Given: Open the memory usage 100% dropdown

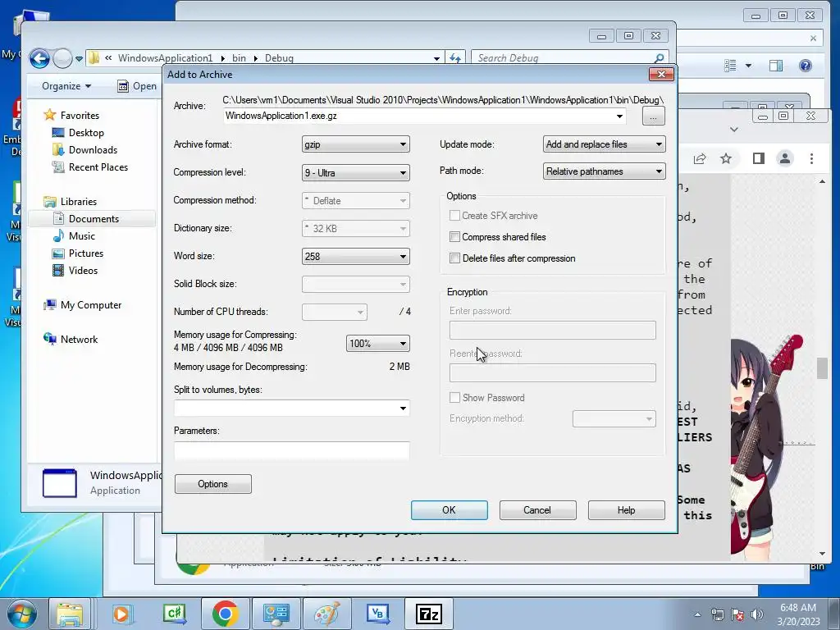Looking at the screenshot, I should tap(377, 344).
